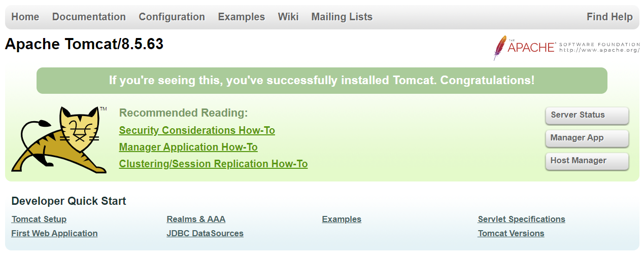Open Clustering/Session Replication How-To link
Image resolution: width=644 pixels, height=256 pixels.
tap(214, 164)
